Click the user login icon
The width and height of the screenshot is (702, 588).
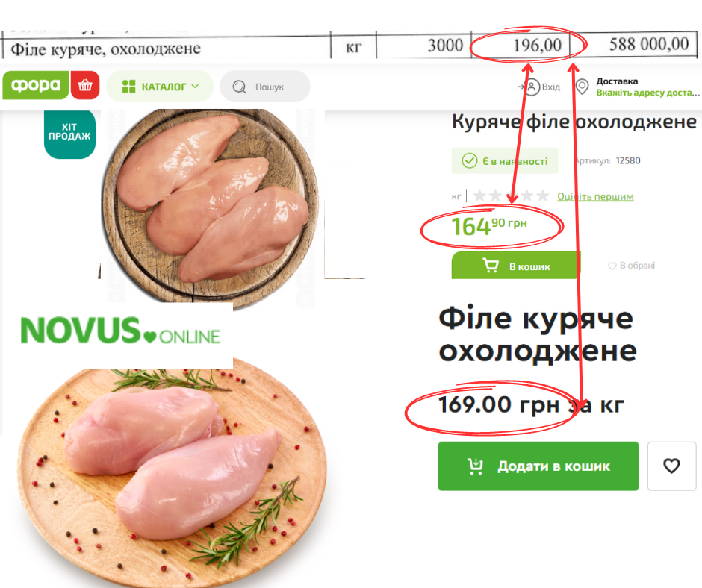pyautogui.click(x=532, y=87)
